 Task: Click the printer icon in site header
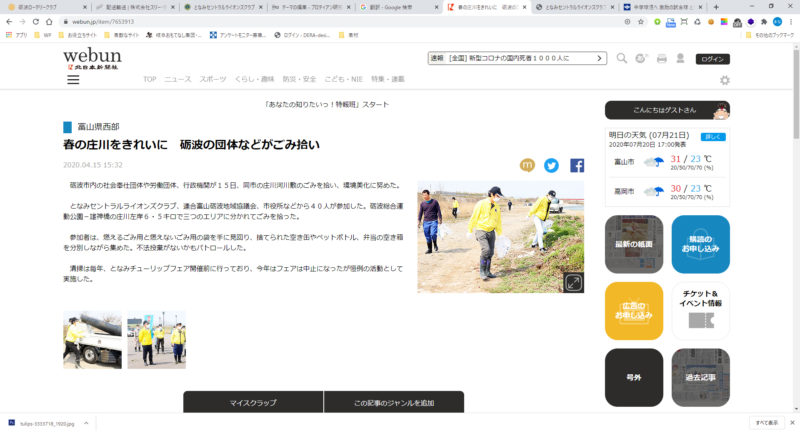pyautogui.click(x=661, y=59)
